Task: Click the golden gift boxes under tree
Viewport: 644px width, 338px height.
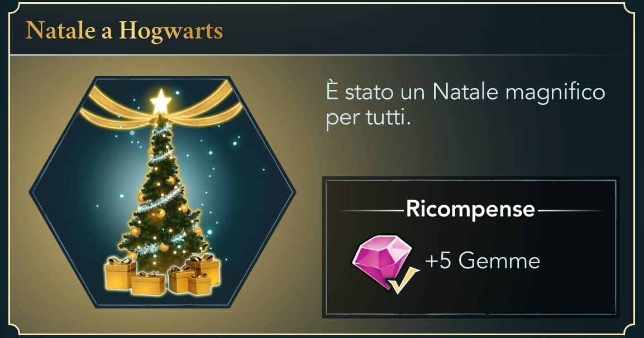Action: 162,274
